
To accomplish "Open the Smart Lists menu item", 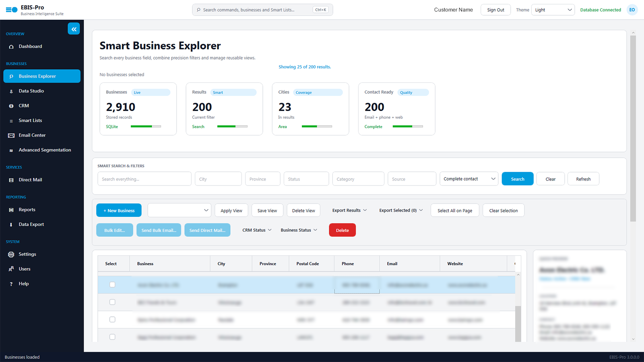I will tap(42, 121).
